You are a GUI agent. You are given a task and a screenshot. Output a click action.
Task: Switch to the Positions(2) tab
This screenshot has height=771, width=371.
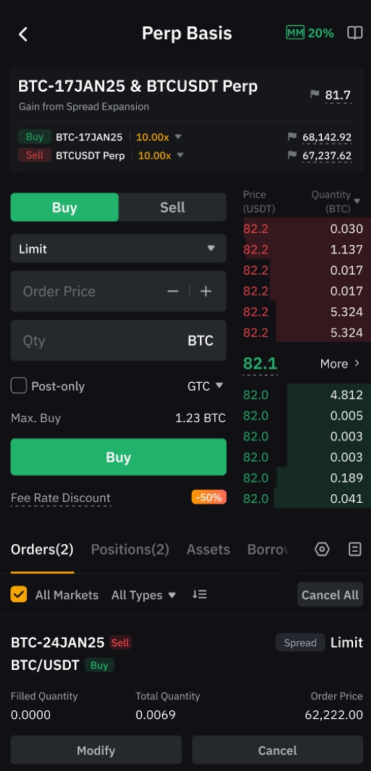tap(130, 549)
